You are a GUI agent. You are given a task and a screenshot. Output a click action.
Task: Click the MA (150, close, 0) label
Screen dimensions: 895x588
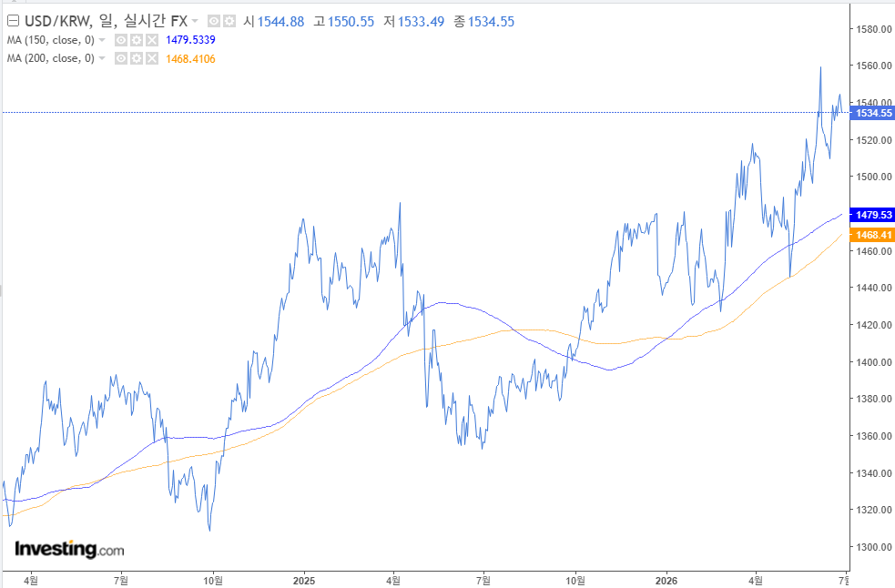point(51,40)
